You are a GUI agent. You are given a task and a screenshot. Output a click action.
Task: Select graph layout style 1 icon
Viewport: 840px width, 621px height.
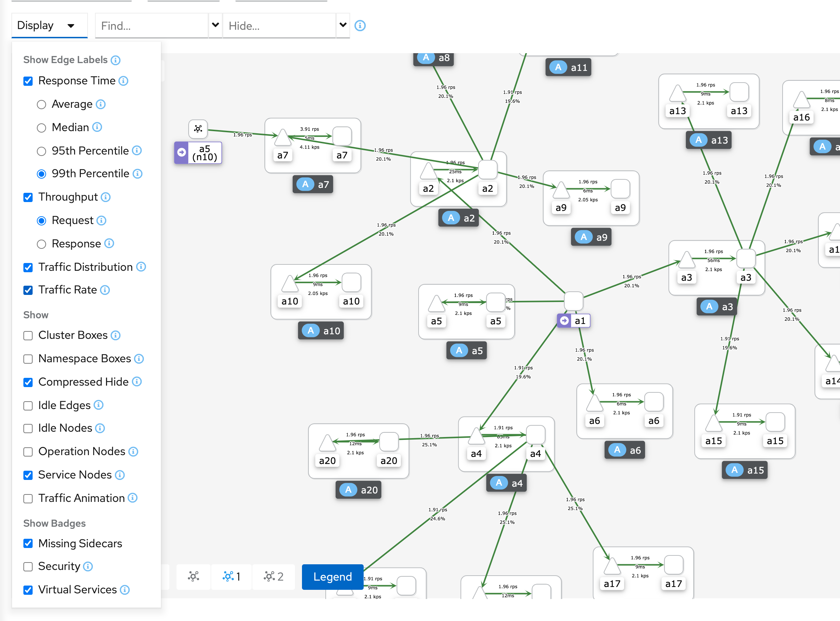[231, 576]
